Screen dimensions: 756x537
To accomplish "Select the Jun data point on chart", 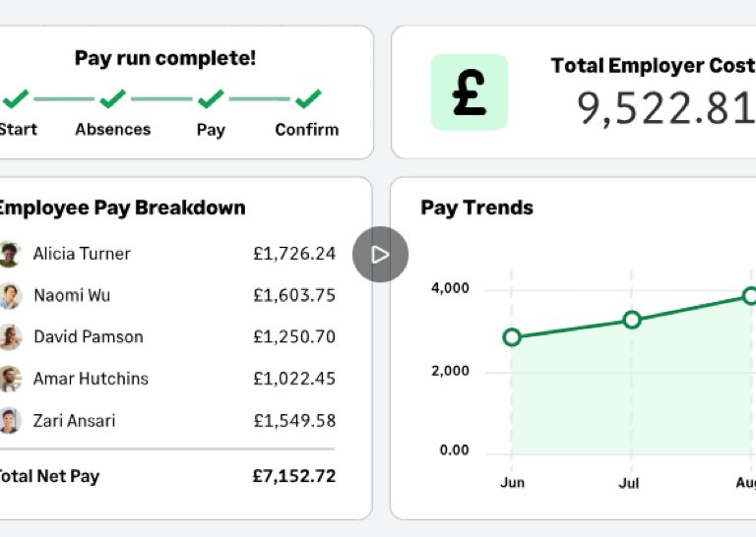I will pos(512,337).
